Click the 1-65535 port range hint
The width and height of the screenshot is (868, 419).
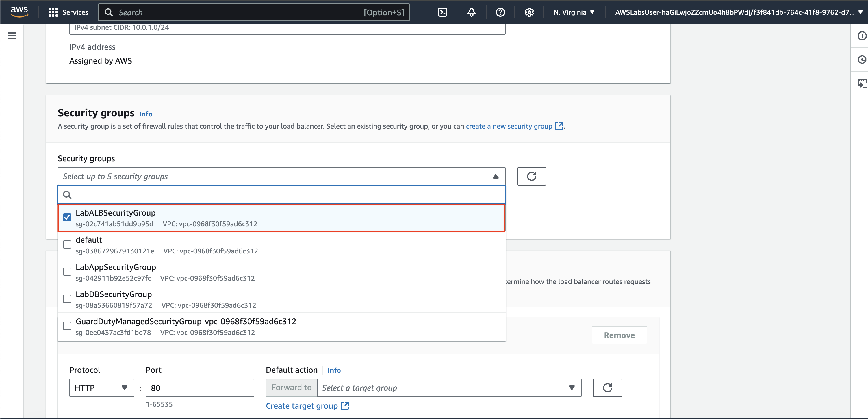click(159, 404)
